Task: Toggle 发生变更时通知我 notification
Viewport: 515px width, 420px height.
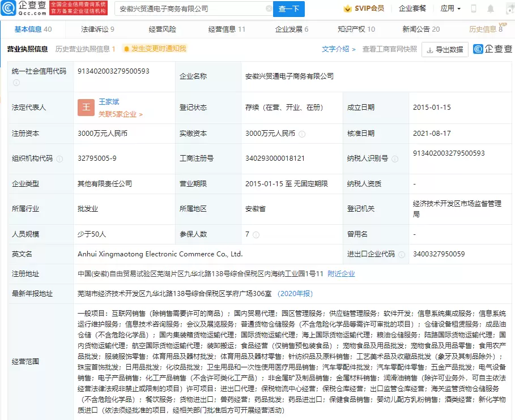Action: coord(154,49)
